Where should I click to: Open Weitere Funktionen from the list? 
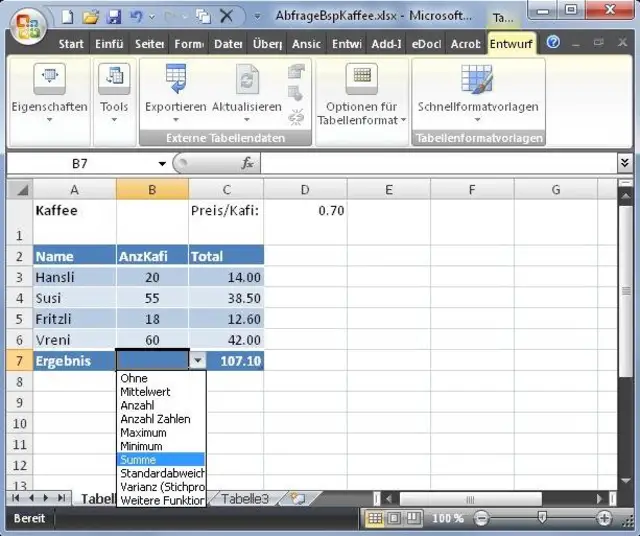pos(162,500)
